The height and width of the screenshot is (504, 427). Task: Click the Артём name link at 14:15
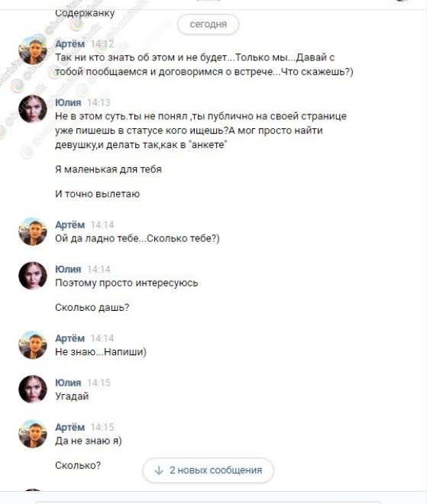[70, 427]
